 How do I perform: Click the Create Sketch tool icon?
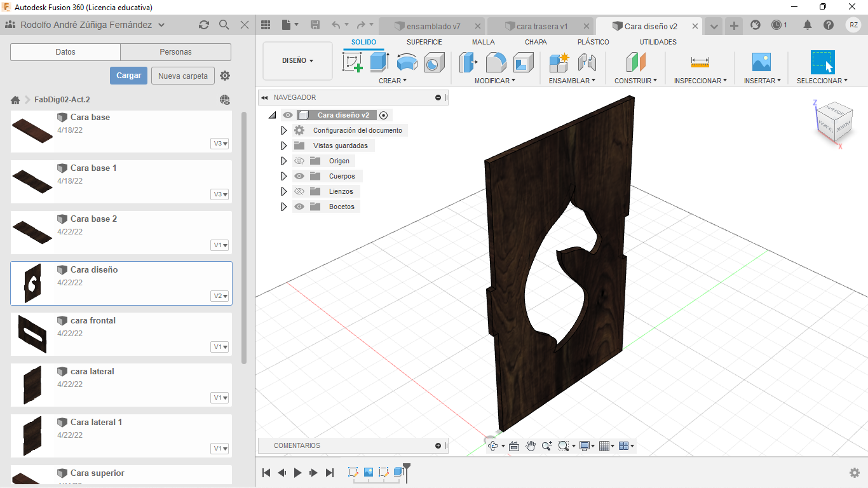pos(353,62)
